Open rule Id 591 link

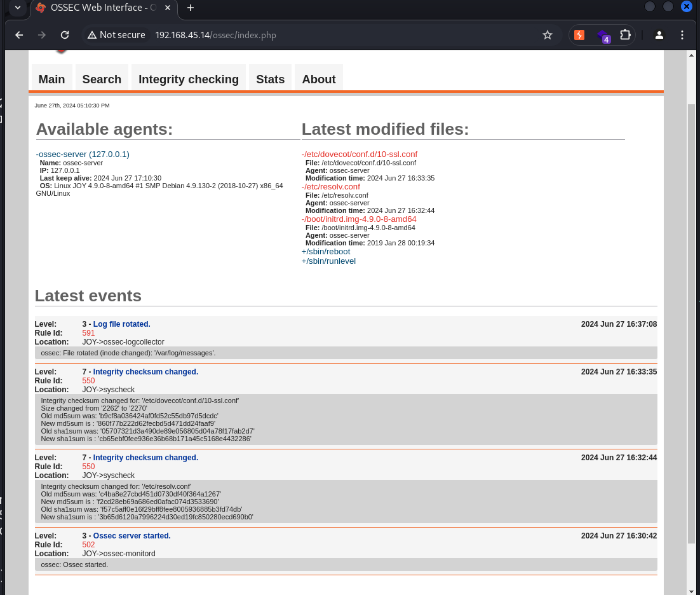coord(88,333)
